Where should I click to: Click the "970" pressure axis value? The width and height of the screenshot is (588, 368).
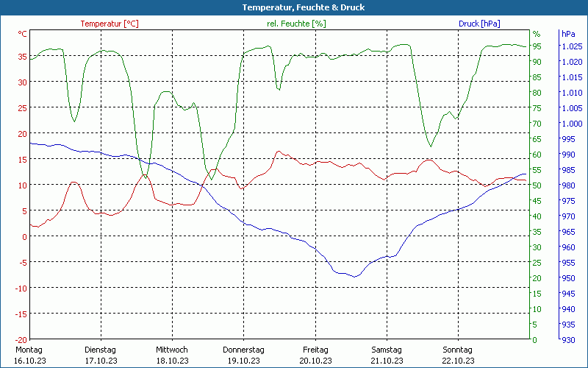click(568, 216)
